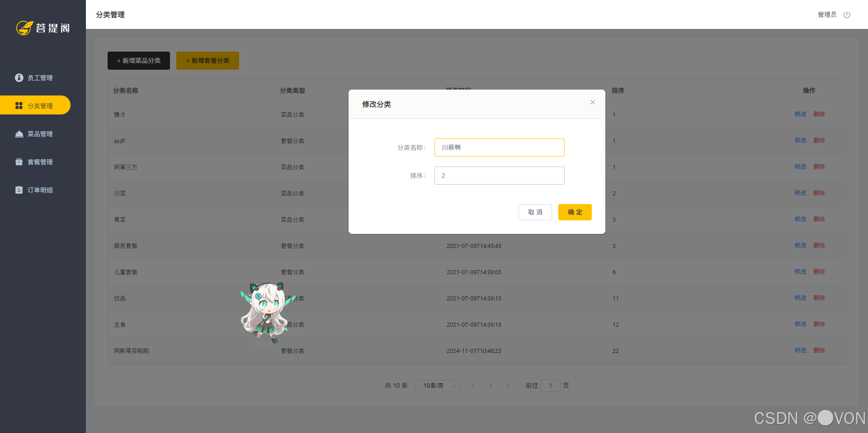
Task: Click 删除 for 豫才 row
Action: (819, 114)
